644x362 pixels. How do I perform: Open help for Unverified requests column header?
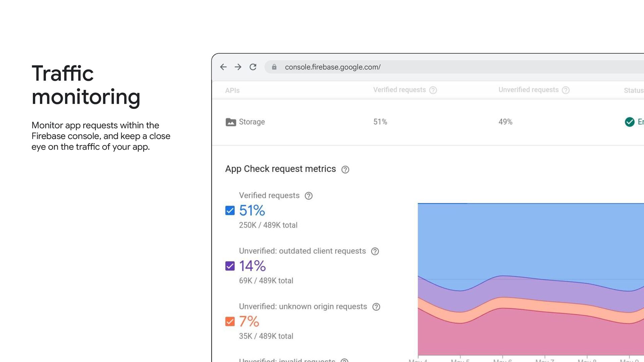click(566, 90)
